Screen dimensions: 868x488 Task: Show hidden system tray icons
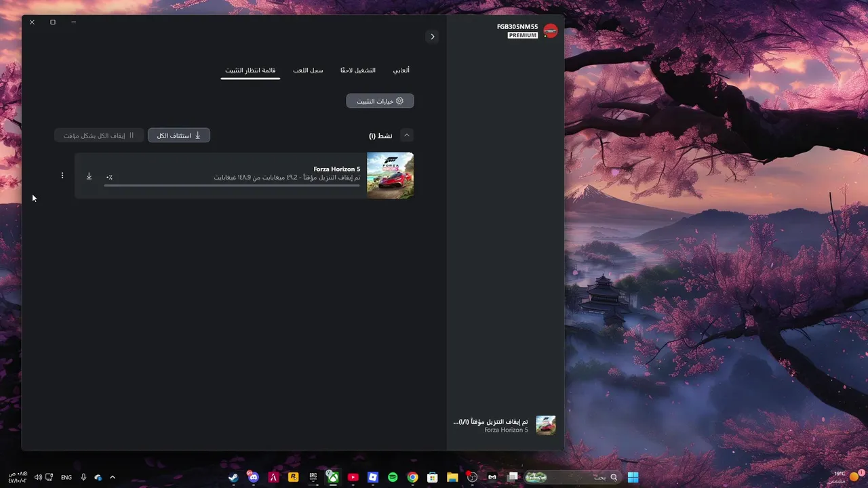click(113, 477)
